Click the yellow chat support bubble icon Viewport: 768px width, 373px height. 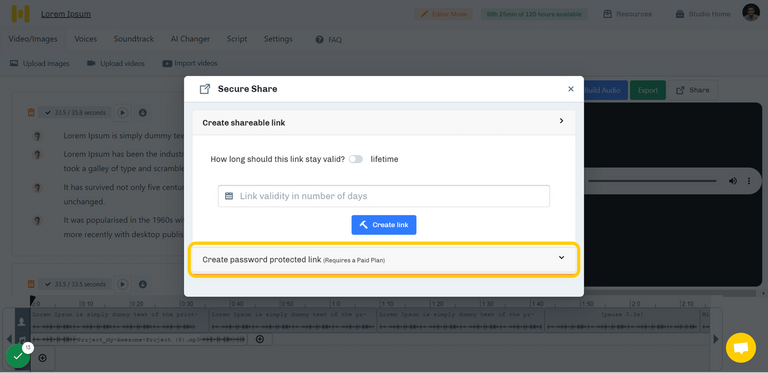(741, 348)
